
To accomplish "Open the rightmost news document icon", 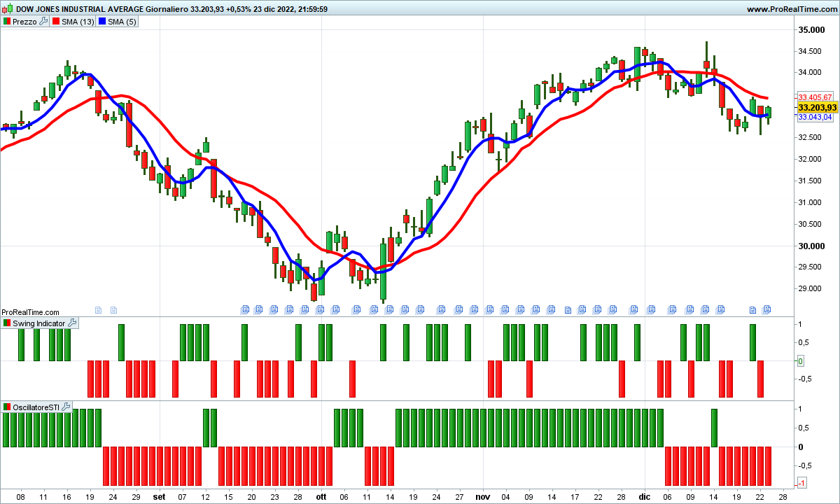I will click(767, 309).
